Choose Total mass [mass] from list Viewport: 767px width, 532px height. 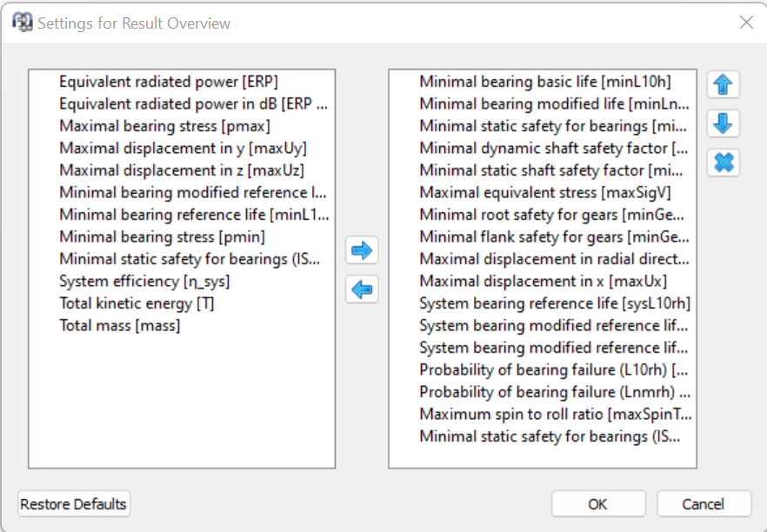click(x=119, y=326)
